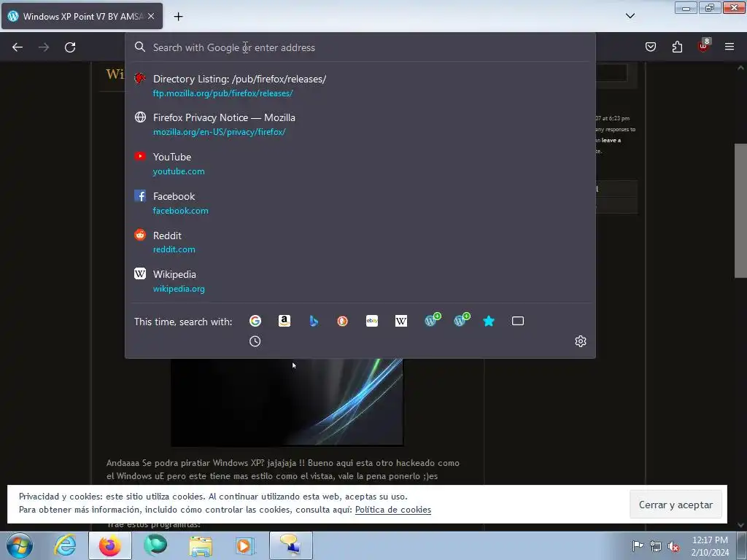Open Firefox Privacy Notice — Mozilla suggestion
Viewport: 747px width, 560px height.
point(360,124)
